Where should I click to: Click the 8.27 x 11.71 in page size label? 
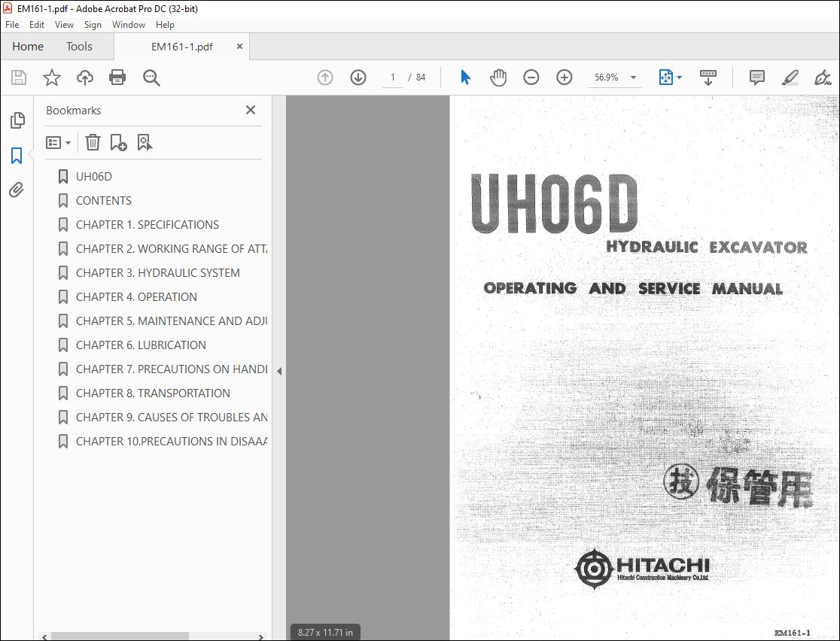point(325,633)
